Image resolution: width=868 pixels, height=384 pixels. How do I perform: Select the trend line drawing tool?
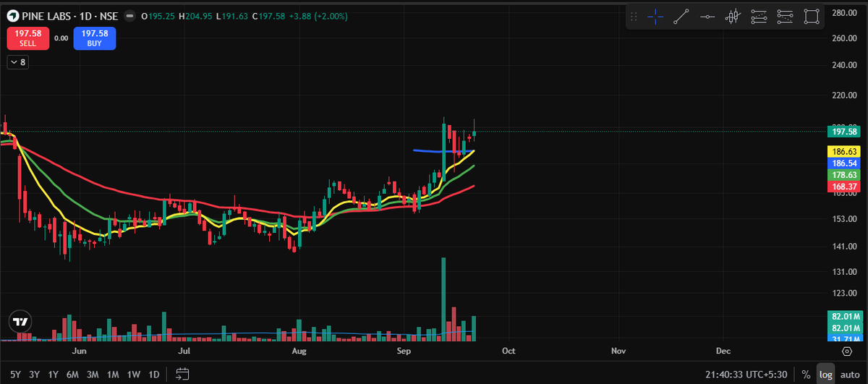pos(681,17)
